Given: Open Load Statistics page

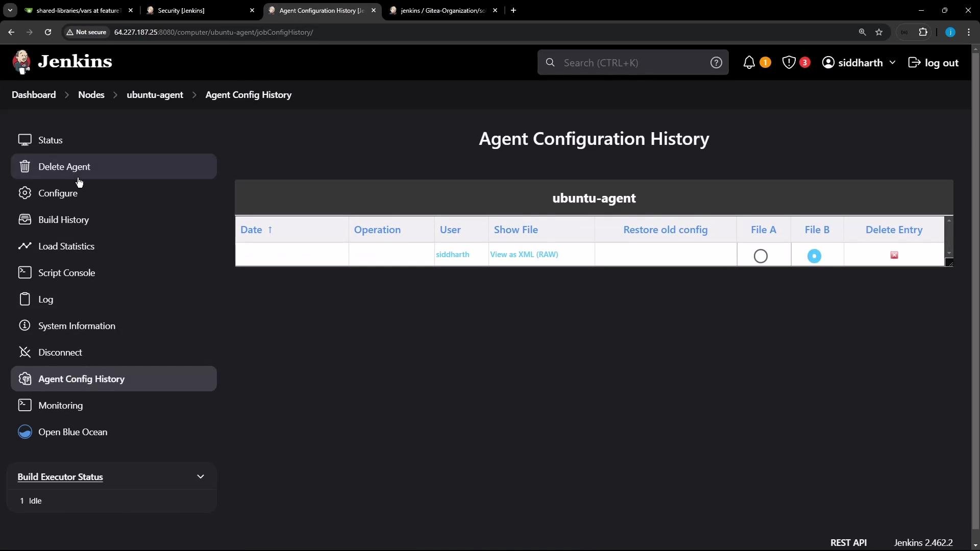Looking at the screenshot, I should pyautogui.click(x=113, y=246).
